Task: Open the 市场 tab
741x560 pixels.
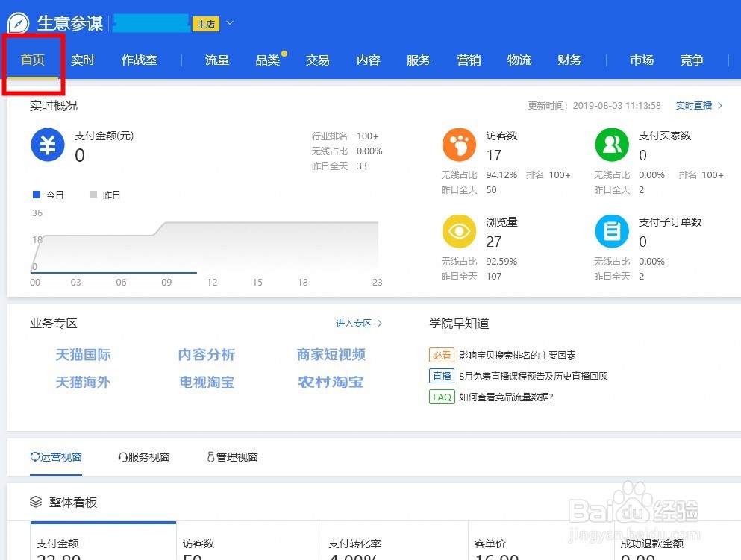Action: coord(642,60)
